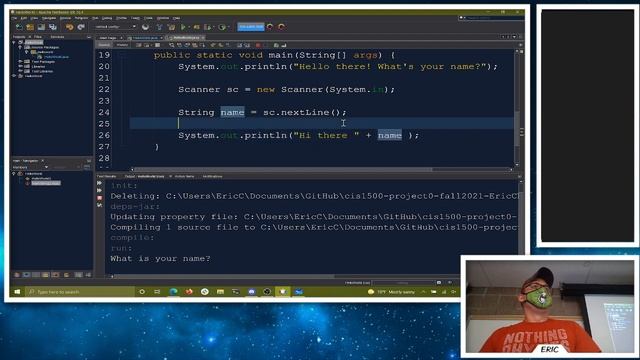Open Discord from the Windows taskbar
Image resolution: width=640 pixels, height=360 pixels.
(251, 291)
